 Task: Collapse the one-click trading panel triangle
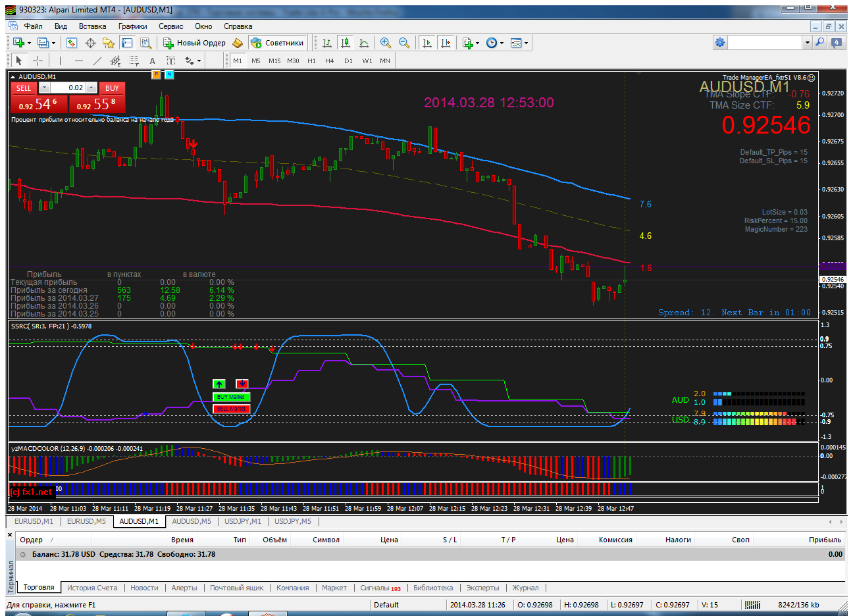pos(13,76)
